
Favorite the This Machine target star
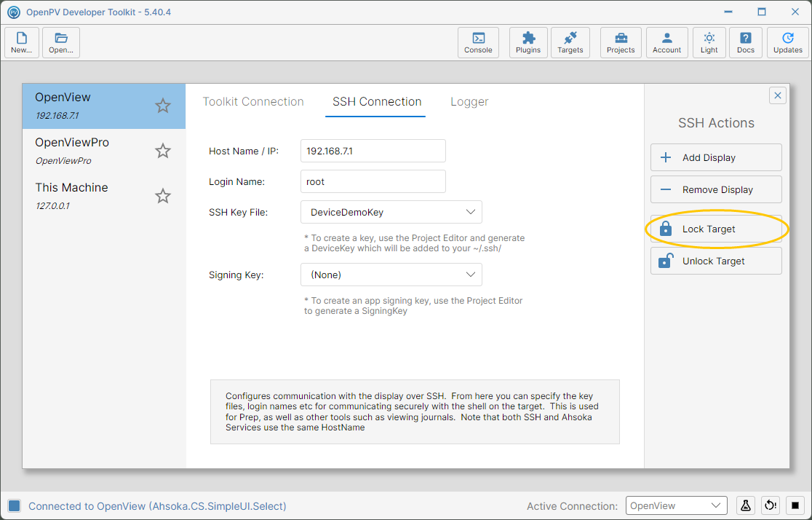pyautogui.click(x=163, y=196)
